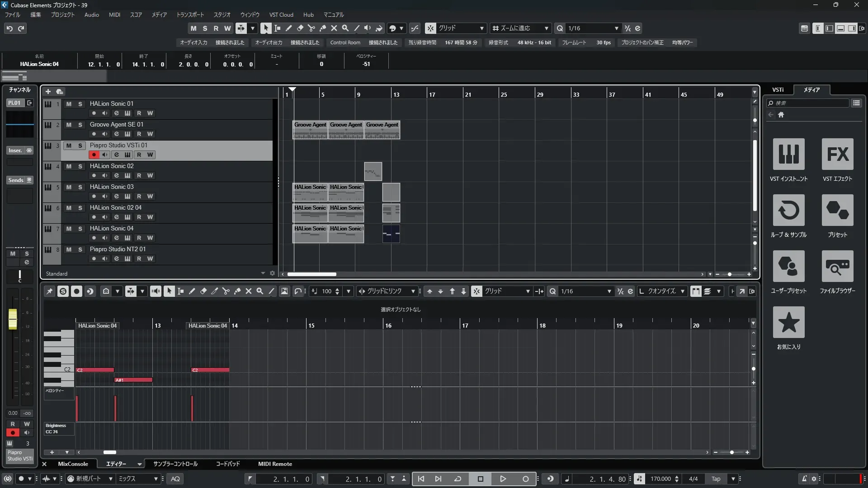Click the channel volume fader handle
This screenshot has width=868, height=488.
[x=13, y=319]
